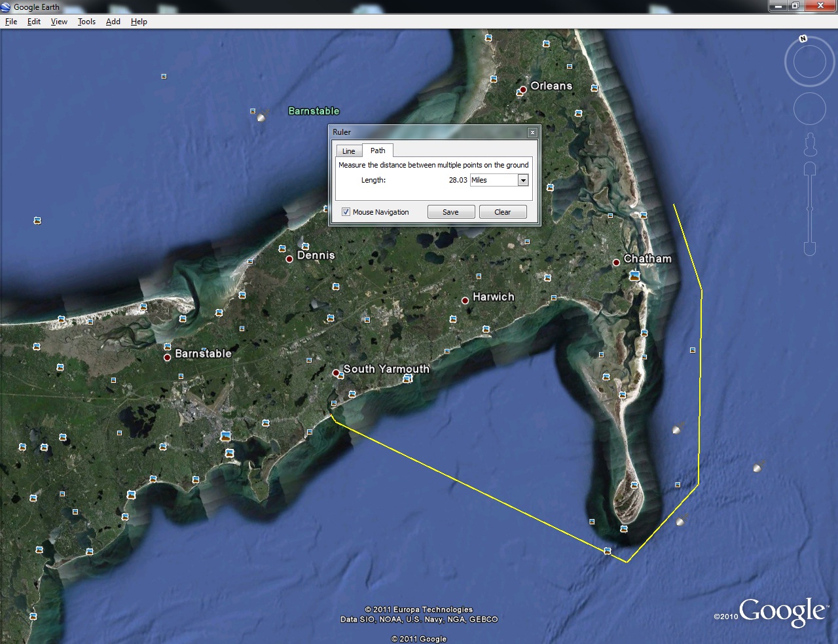
Task: Select the Street View pegman icon
Action: 811,144
